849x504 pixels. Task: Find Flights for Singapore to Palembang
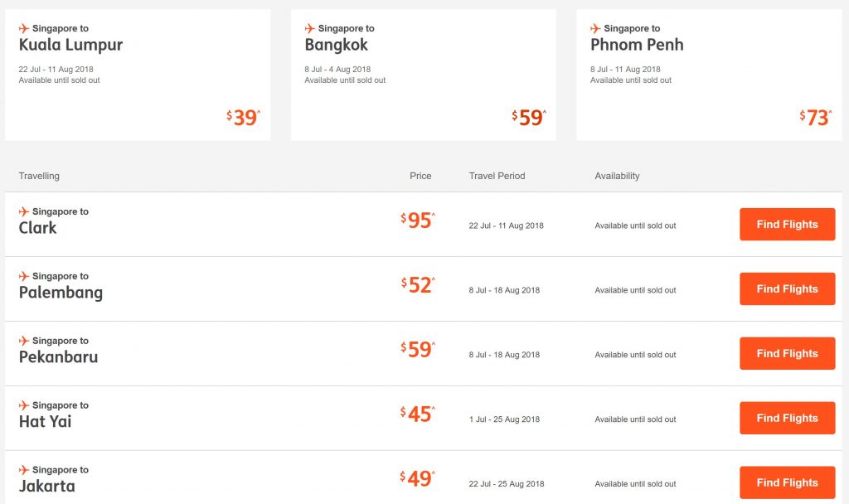pyautogui.click(x=787, y=289)
